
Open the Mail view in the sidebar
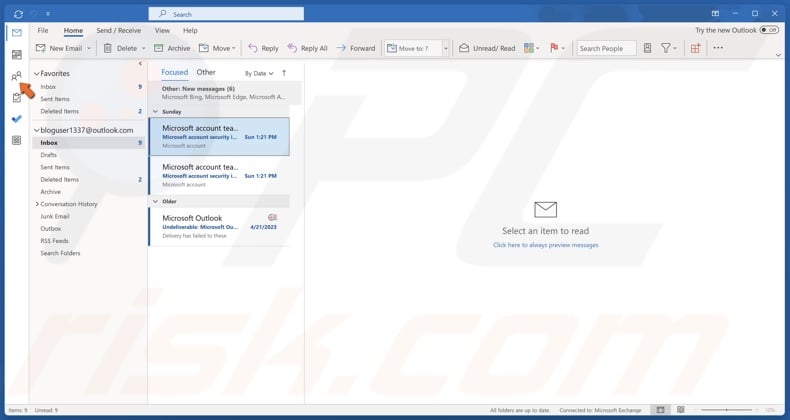[17, 33]
